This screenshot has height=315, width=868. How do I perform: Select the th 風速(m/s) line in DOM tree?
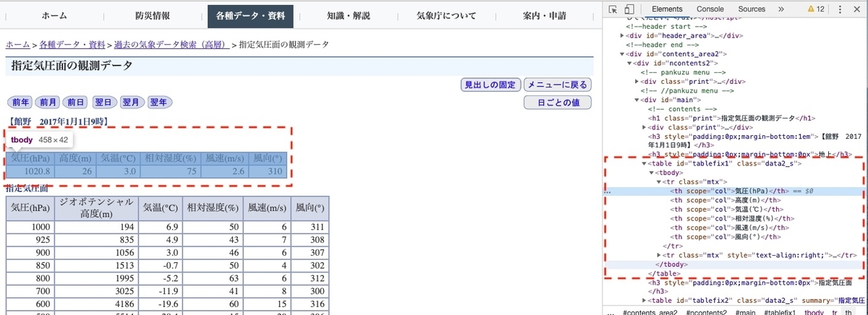[x=728, y=228]
